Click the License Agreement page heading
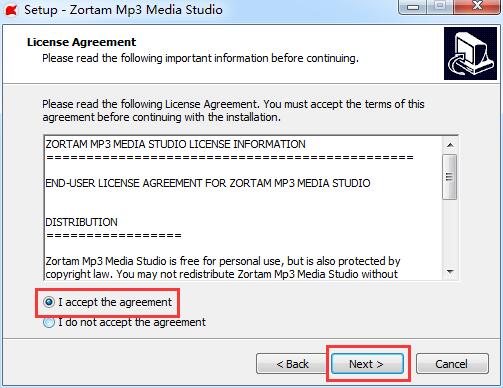The image size is (503, 388). coord(81,42)
